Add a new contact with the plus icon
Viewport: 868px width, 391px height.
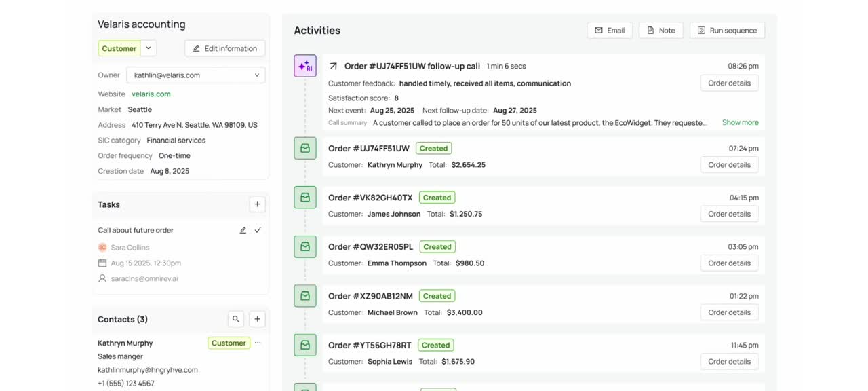tap(257, 319)
